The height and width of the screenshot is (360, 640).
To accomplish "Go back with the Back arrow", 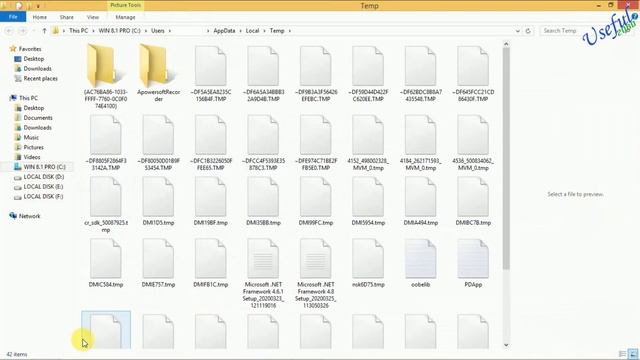I will point(10,31).
